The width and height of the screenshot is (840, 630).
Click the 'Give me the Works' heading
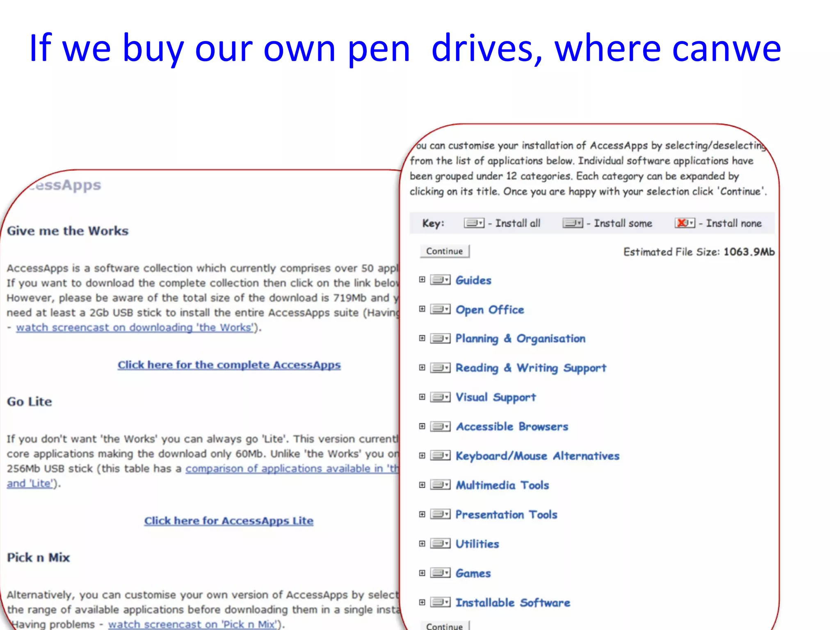click(x=68, y=231)
